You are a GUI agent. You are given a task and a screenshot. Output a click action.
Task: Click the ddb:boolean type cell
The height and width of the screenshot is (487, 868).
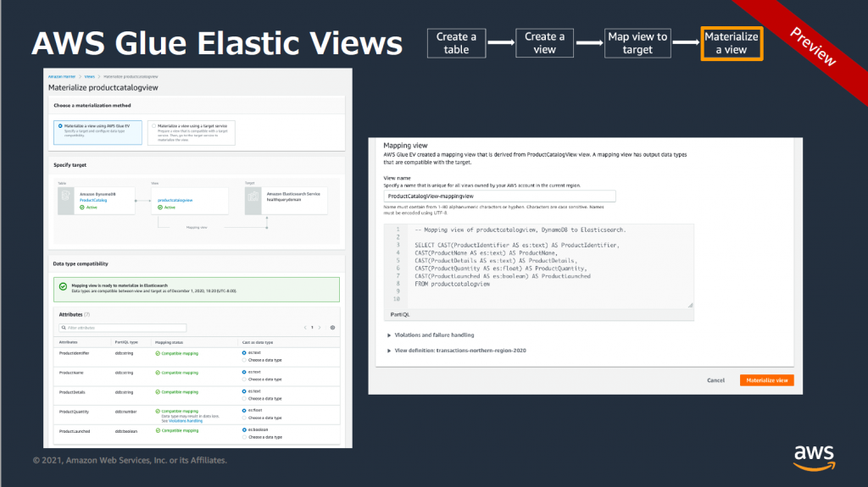pyautogui.click(x=126, y=431)
